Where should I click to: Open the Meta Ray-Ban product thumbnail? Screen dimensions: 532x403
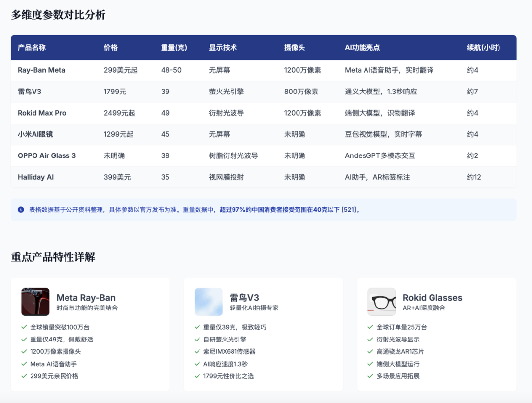click(x=35, y=302)
